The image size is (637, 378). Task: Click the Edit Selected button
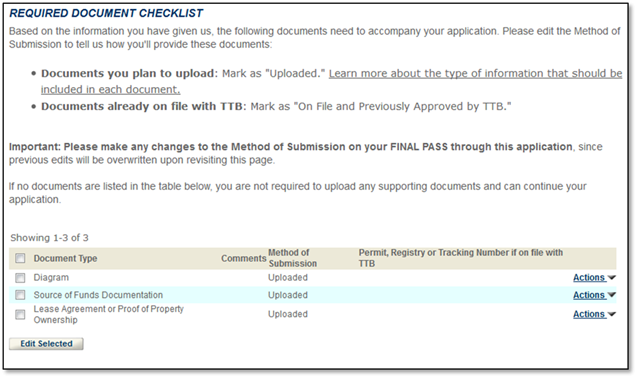46,344
